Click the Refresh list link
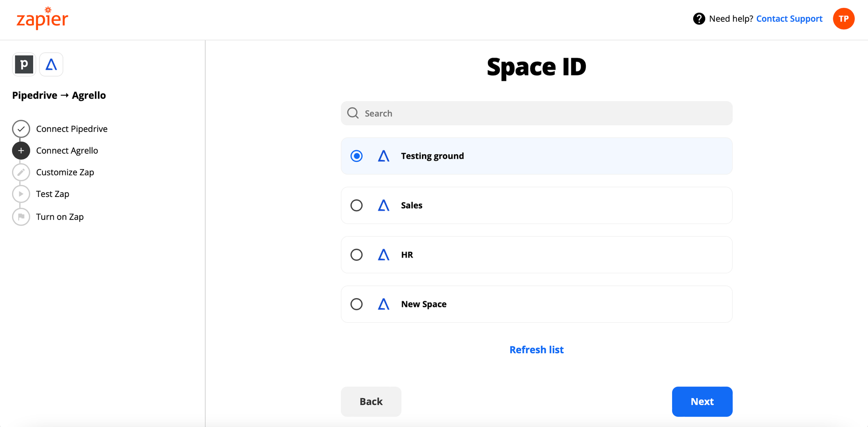This screenshot has height=427, width=868. (536, 350)
